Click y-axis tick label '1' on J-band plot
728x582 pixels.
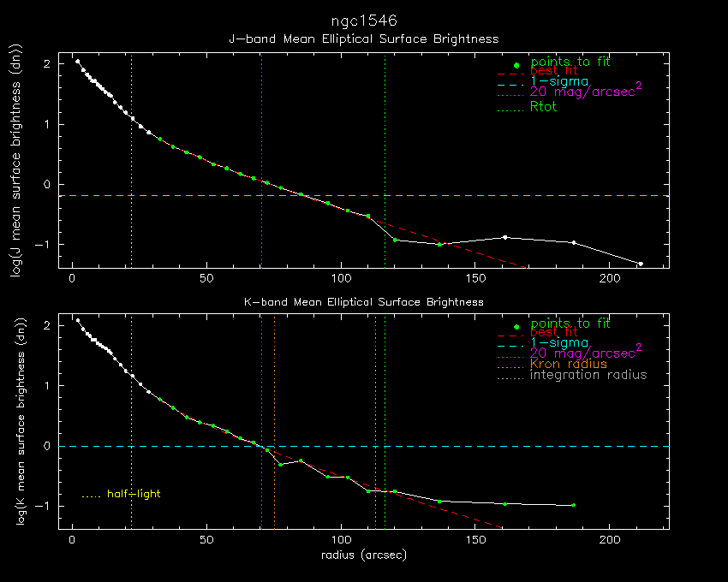click(47, 124)
